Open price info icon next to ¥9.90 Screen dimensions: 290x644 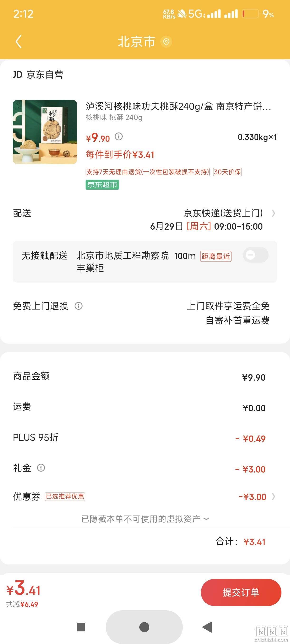pyautogui.click(x=119, y=137)
